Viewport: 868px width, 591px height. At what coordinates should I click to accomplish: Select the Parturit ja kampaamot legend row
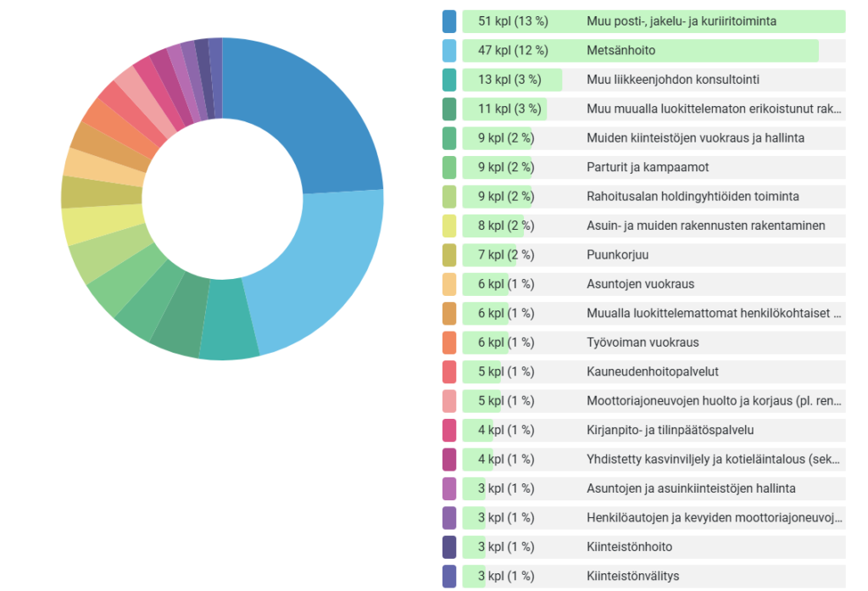point(653,168)
